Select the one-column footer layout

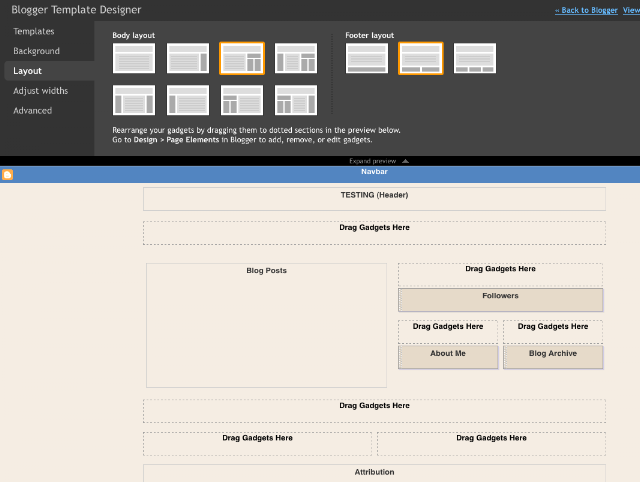click(367, 58)
